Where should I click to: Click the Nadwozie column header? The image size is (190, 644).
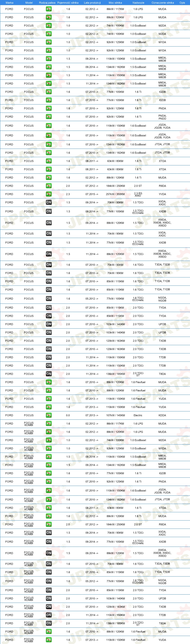(138, 3)
